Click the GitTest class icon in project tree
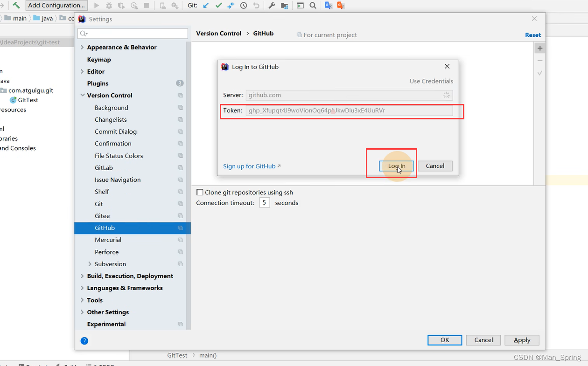This screenshot has width=588, height=366. click(x=13, y=100)
